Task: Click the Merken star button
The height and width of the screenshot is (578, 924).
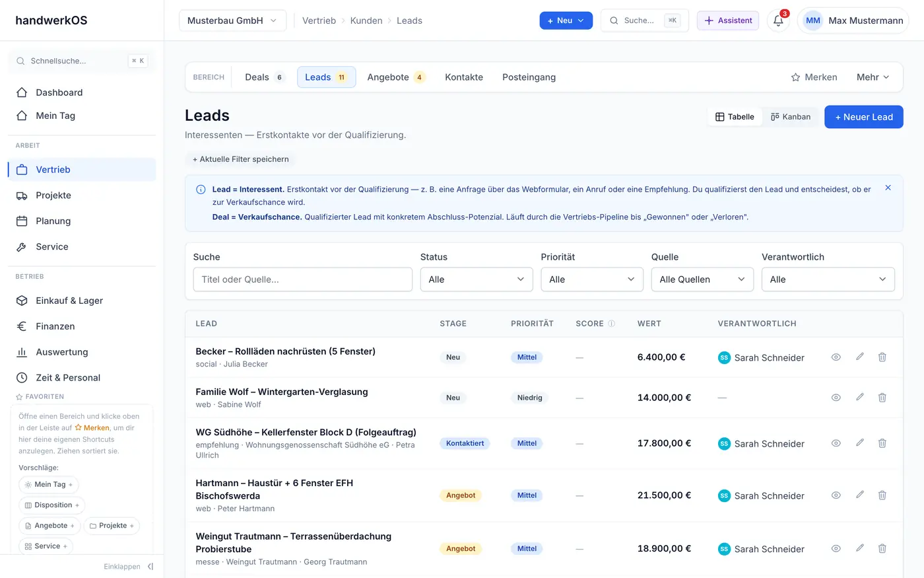Action: pos(814,77)
